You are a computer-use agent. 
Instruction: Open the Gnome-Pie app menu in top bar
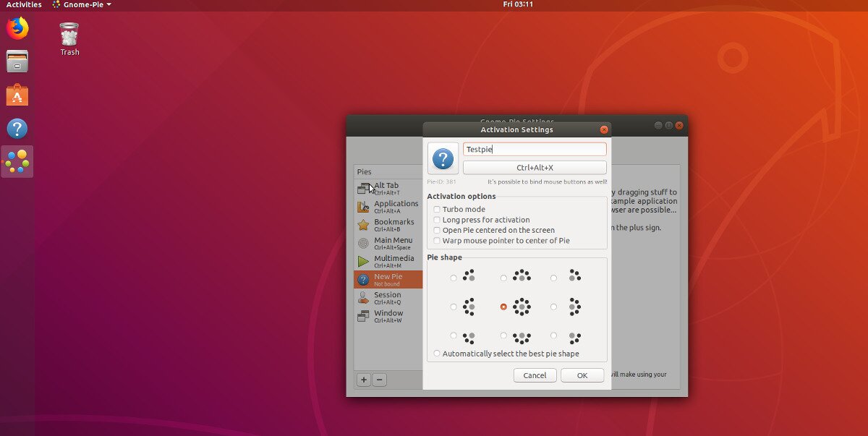81,4
